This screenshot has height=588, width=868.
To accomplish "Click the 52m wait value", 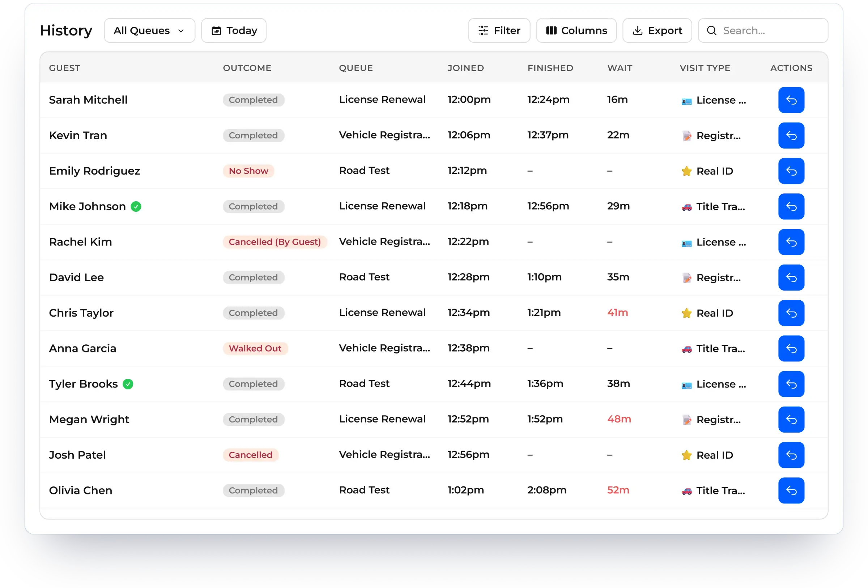I will coord(618,490).
